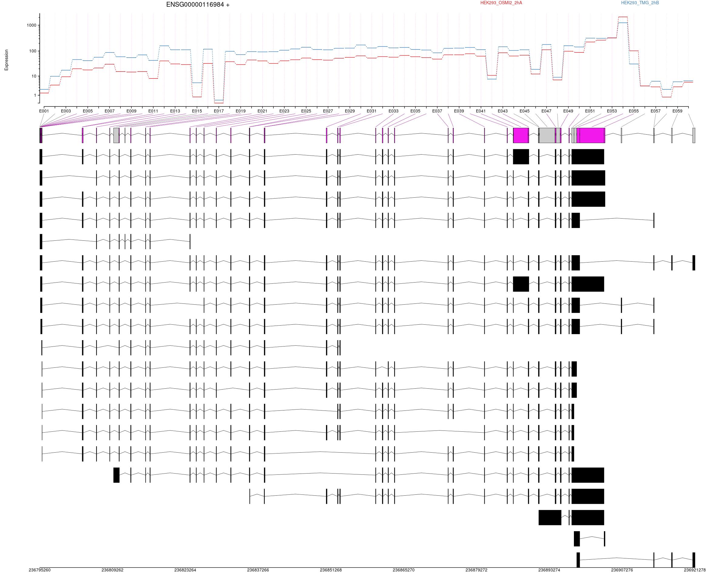Select exon label E021
The image size is (728, 576).
[262, 111]
